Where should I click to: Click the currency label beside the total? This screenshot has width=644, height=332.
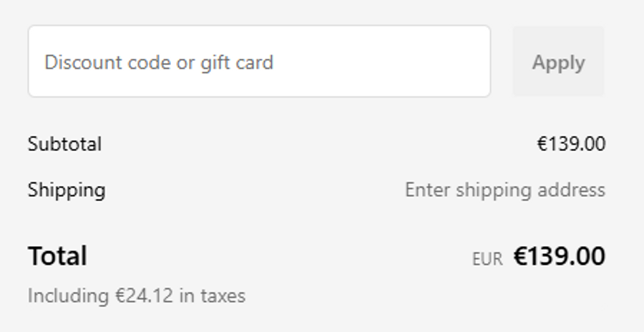487,258
